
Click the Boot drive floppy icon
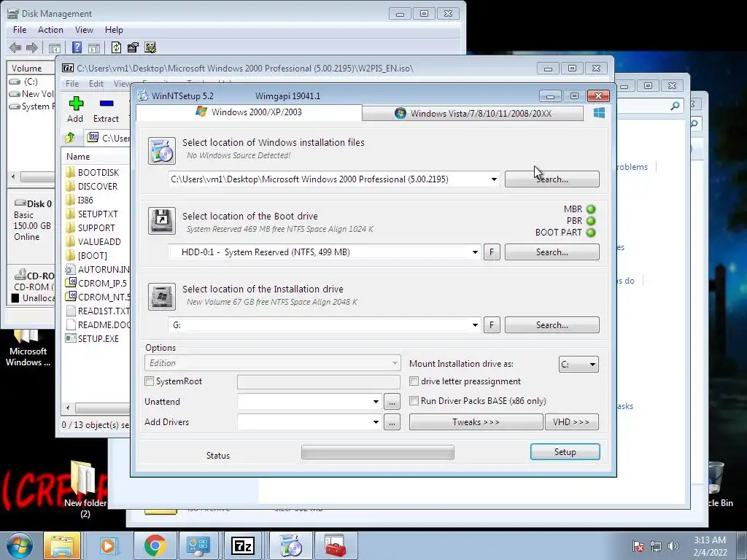coord(161,221)
